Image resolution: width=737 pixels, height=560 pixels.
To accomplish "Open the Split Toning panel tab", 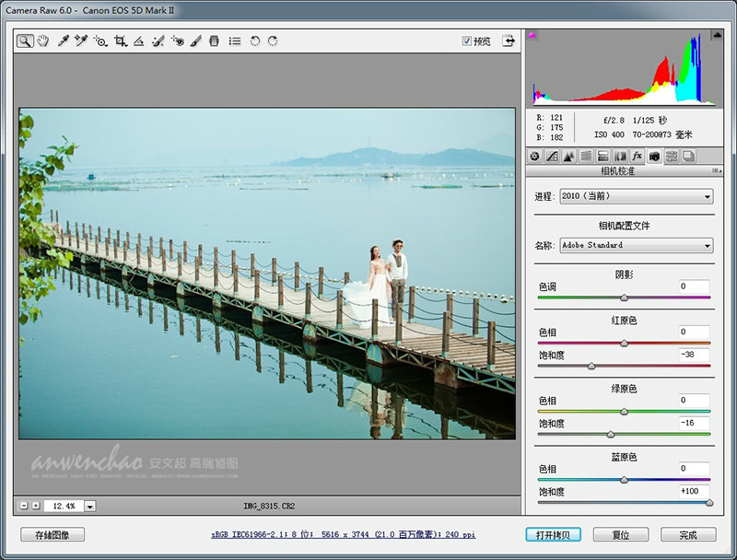I will tap(603, 156).
